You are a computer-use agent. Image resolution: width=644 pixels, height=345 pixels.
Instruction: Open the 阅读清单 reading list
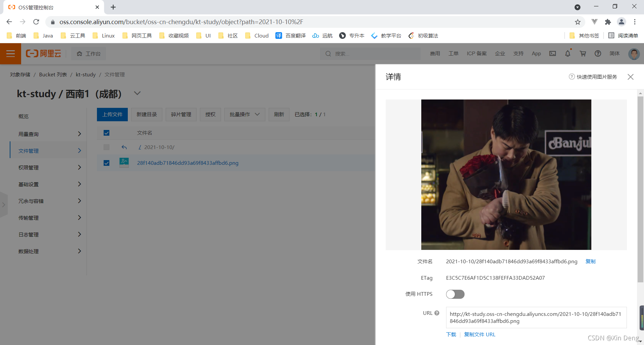click(x=623, y=36)
